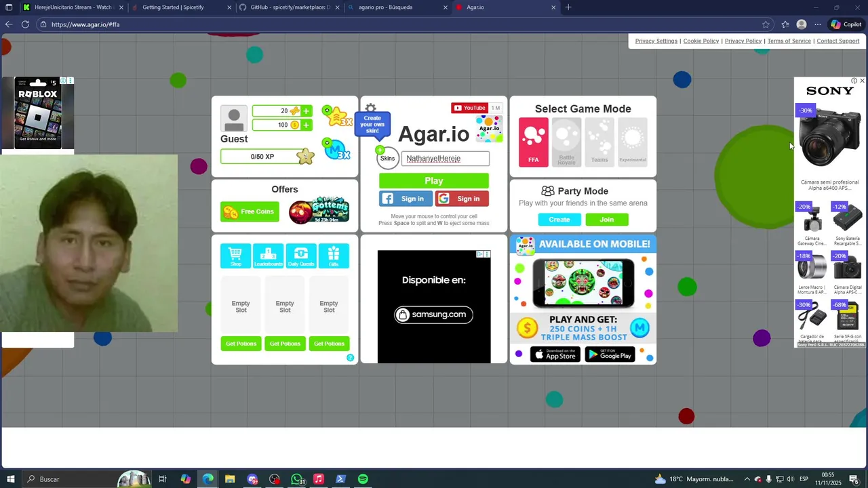Open File Explorer from the taskbar
Image resolution: width=868 pixels, height=488 pixels.
(230, 479)
